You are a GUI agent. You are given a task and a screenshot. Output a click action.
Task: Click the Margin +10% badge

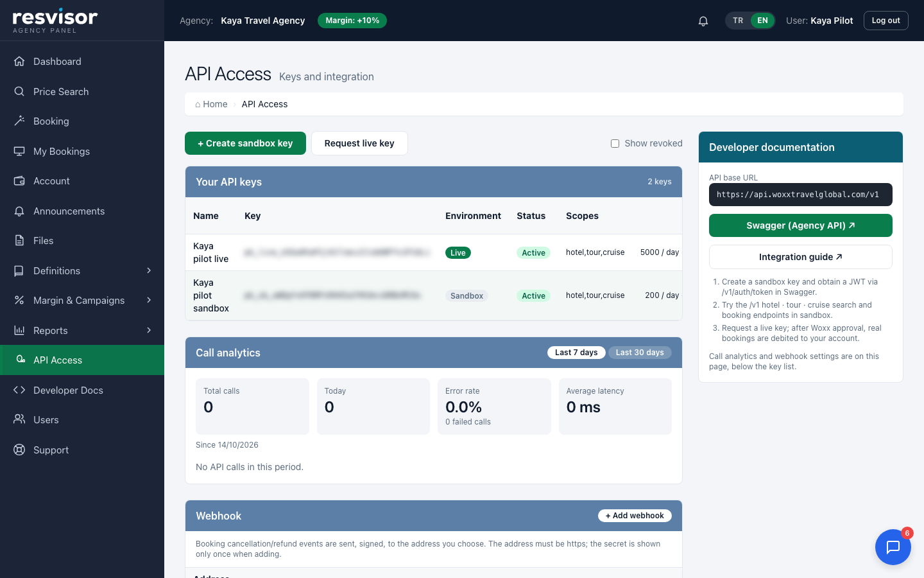click(352, 21)
